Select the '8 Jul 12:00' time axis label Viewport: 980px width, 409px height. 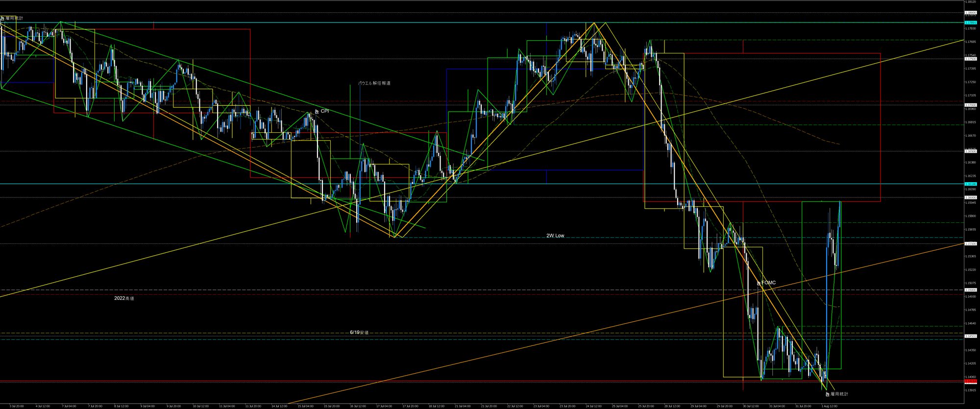pos(122,406)
